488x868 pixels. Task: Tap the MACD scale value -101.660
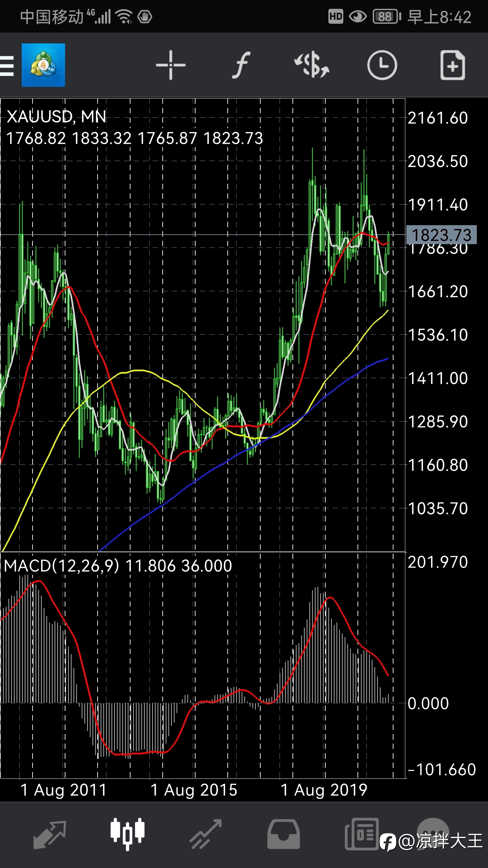(442, 770)
